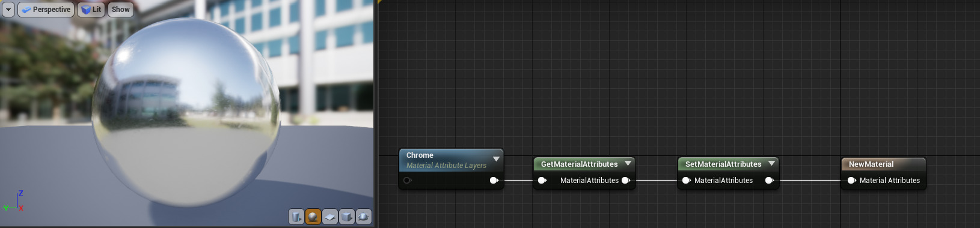Set preview mesh to sphere
Viewport: 980px width, 228px height.
[x=313, y=217]
